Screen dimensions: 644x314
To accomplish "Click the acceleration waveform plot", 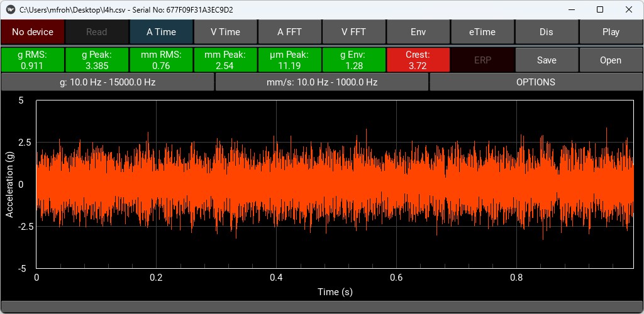I will [x=335, y=184].
